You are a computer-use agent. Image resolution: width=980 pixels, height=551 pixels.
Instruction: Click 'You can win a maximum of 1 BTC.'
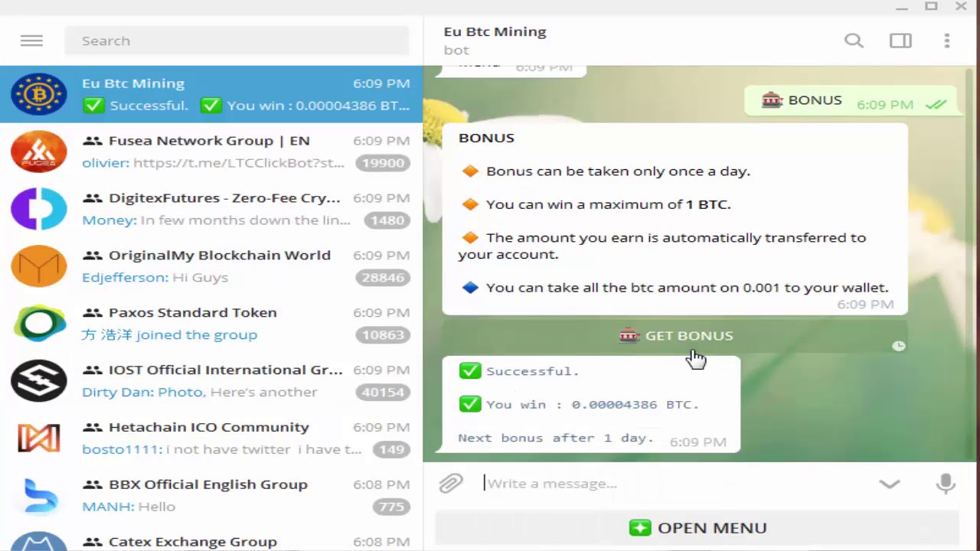pyautogui.click(x=609, y=205)
